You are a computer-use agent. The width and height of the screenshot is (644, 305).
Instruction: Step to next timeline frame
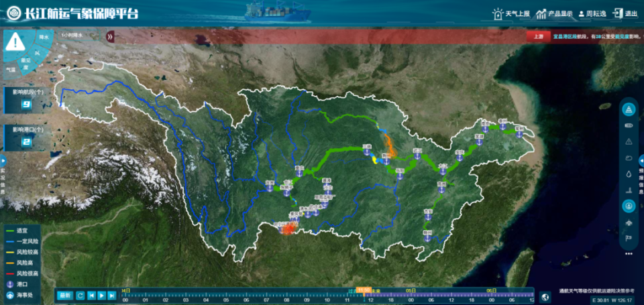[x=111, y=295]
